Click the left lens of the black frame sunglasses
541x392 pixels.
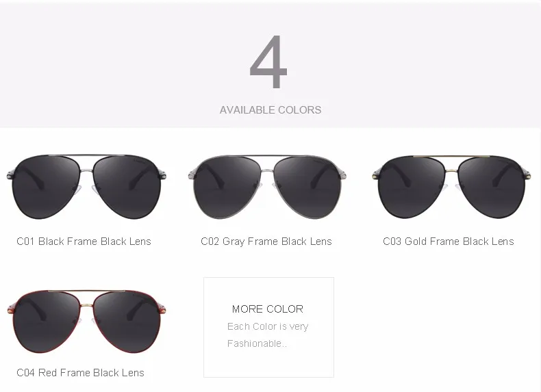click(47, 188)
